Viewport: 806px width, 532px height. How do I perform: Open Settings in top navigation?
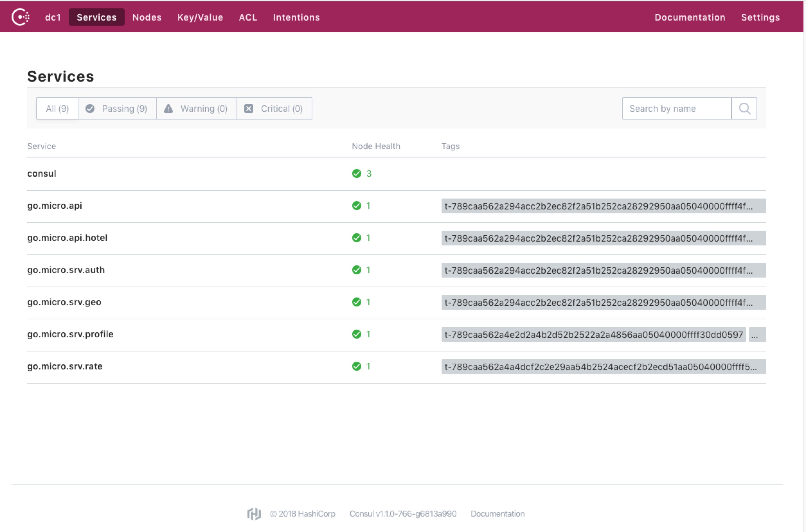760,17
